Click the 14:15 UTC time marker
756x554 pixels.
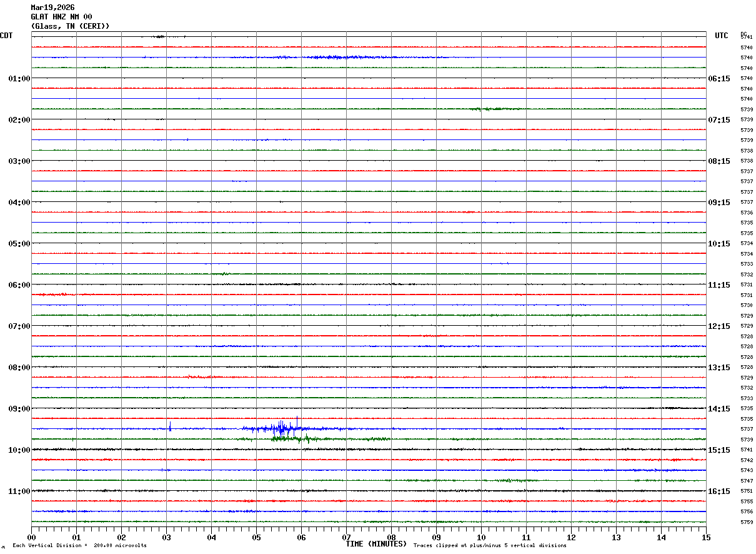click(719, 409)
